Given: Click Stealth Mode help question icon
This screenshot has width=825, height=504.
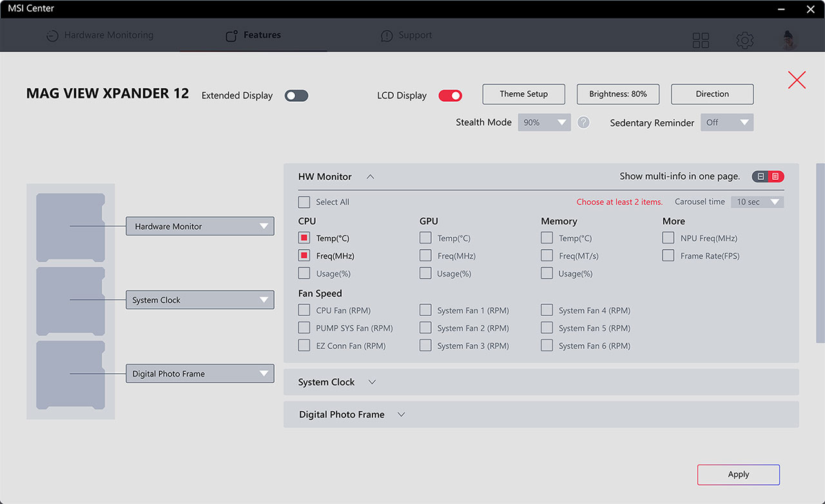Looking at the screenshot, I should tap(583, 122).
